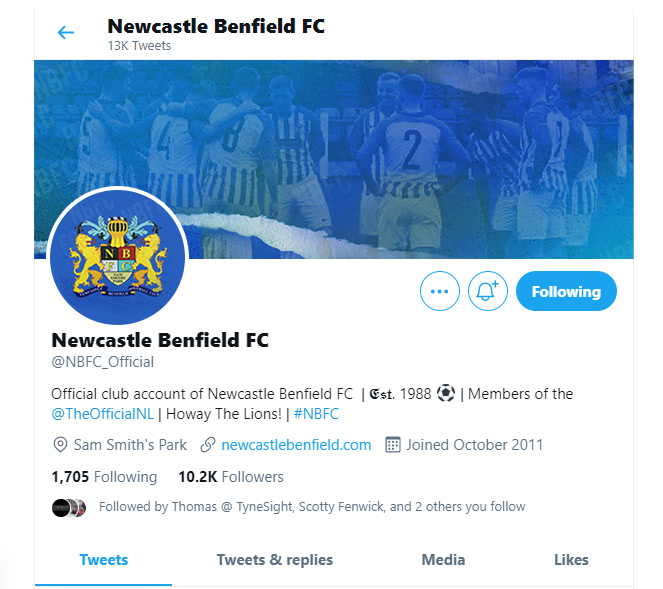This screenshot has width=663, height=589.
Task: Open the Likes tab
Action: click(x=571, y=560)
